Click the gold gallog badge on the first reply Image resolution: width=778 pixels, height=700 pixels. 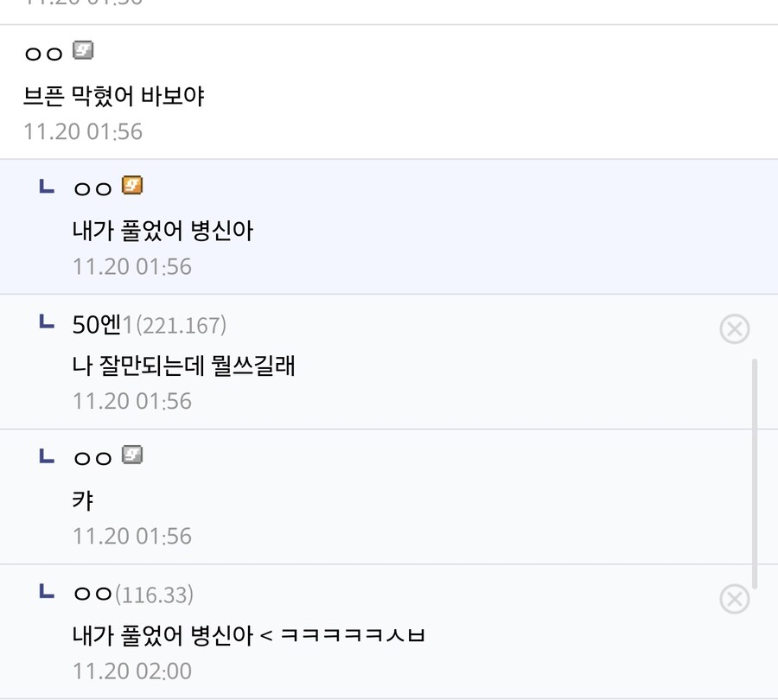[x=132, y=185]
